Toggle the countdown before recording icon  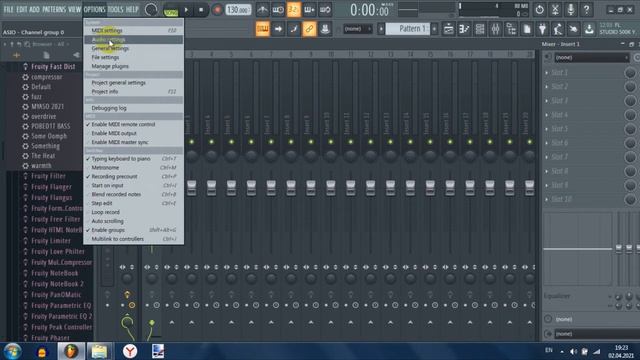(x=293, y=9)
